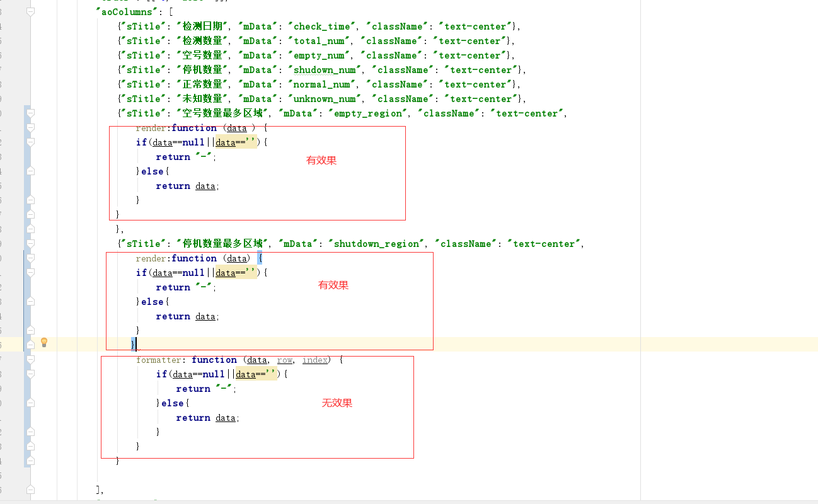Click the gutter icon near the aoColumns line
The width and height of the screenshot is (818, 504).
pos(30,11)
